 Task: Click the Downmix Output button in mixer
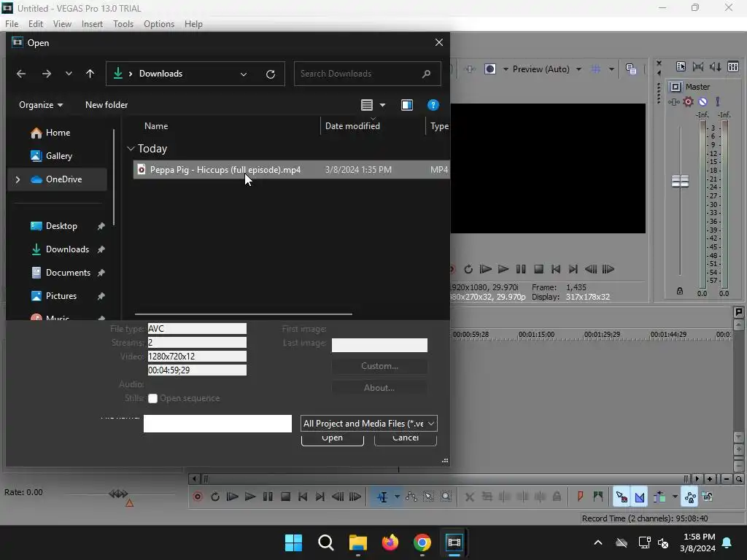point(698,66)
